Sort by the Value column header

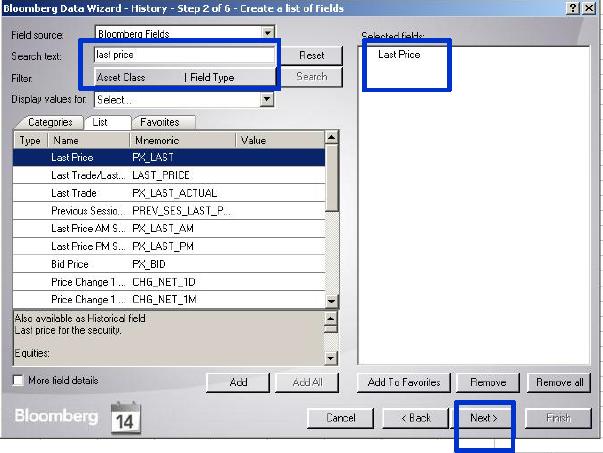280,140
